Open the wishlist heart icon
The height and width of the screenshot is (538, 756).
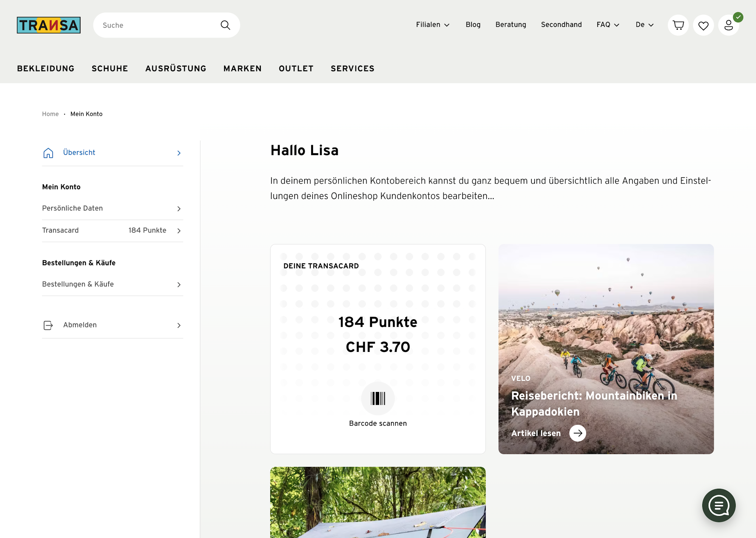point(703,25)
